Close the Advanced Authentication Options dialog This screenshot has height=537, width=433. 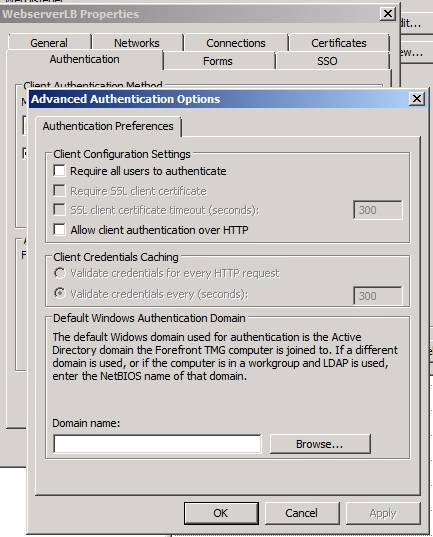pyautogui.click(x=417, y=99)
